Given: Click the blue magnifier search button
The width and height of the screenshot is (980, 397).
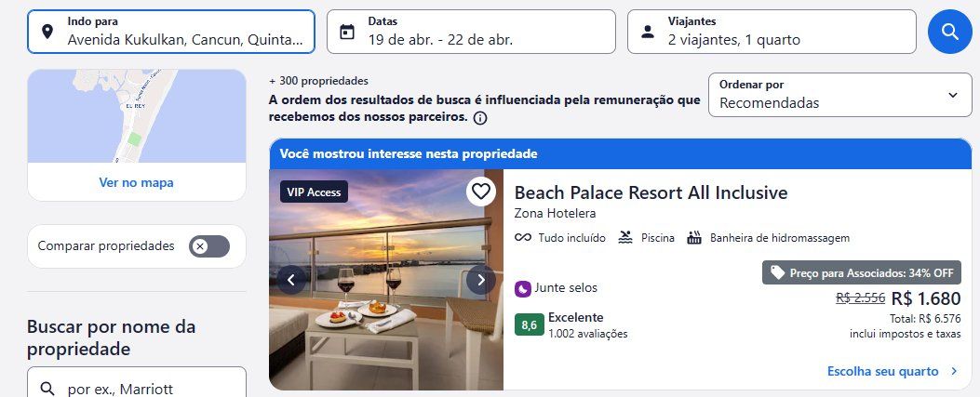Looking at the screenshot, I should (949, 32).
